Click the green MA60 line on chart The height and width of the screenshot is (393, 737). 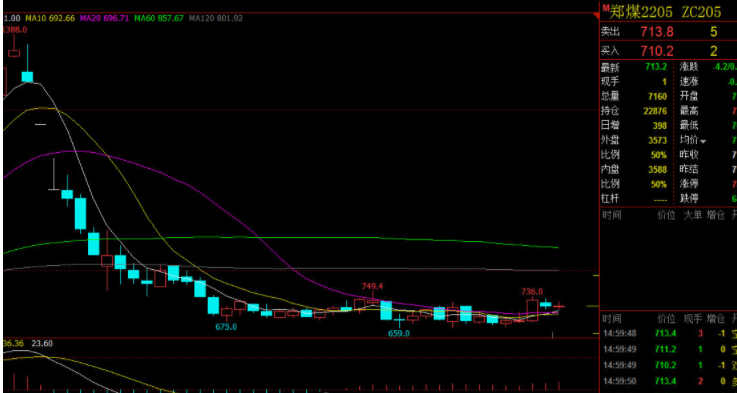coord(282,237)
